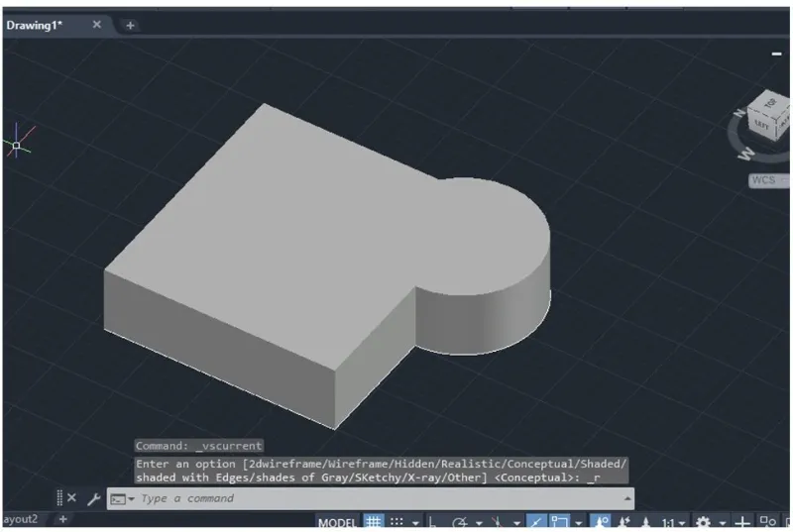Close the Drawing1 tab
793x532 pixels.
pyautogui.click(x=97, y=25)
